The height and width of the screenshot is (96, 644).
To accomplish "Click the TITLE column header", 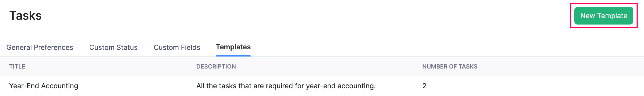I will [x=17, y=67].
